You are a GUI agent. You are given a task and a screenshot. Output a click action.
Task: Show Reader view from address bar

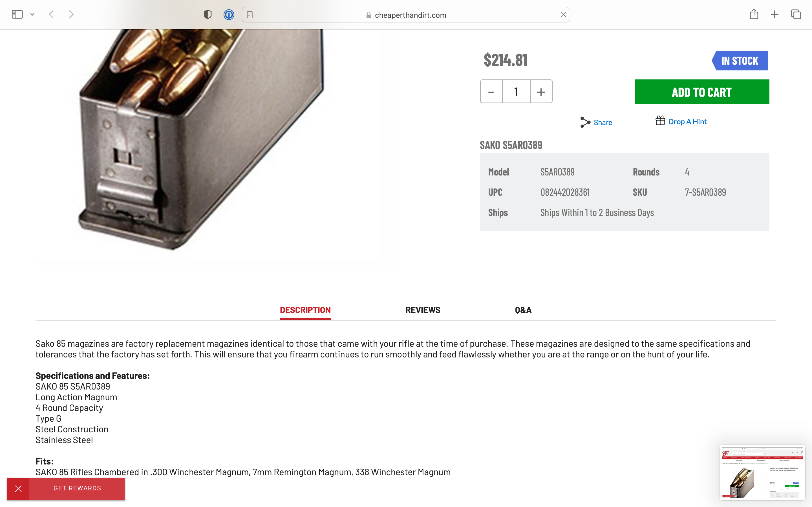[x=250, y=15]
